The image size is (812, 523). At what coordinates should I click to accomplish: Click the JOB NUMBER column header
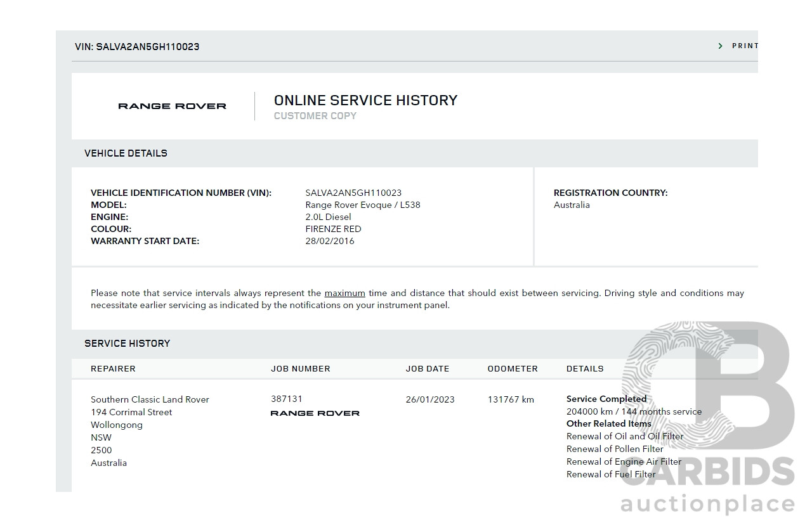click(x=300, y=368)
